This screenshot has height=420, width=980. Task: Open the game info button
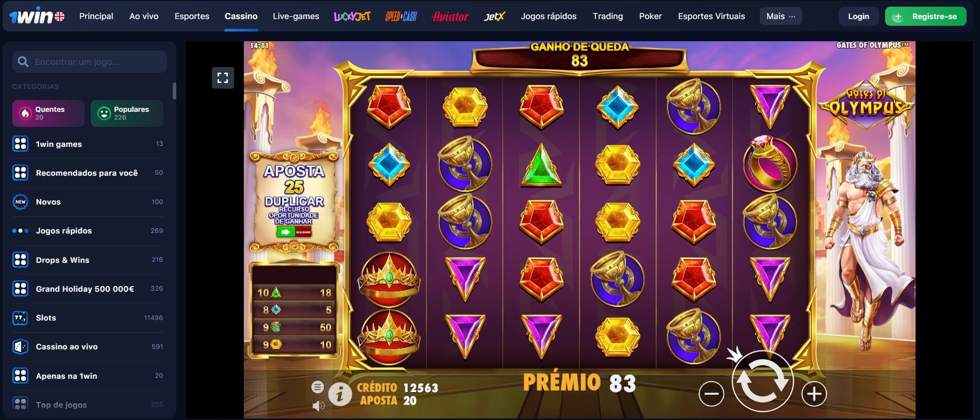click(x=340, y=395)
